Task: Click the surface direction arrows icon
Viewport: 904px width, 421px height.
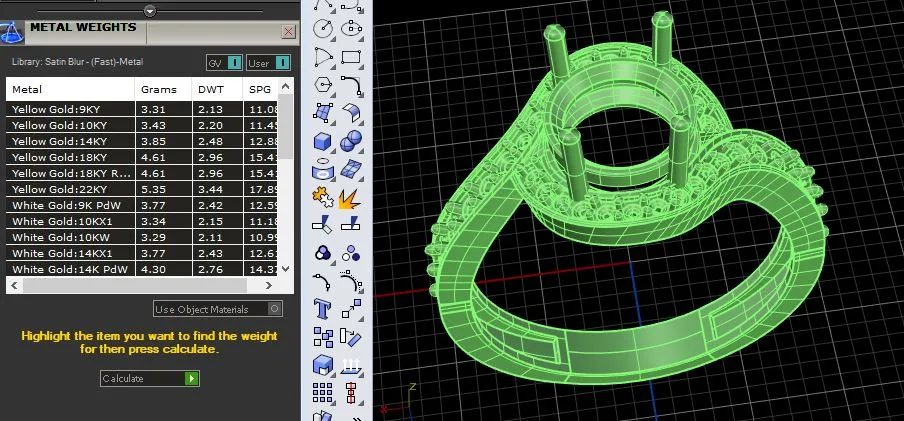Action: click(352, 364)
